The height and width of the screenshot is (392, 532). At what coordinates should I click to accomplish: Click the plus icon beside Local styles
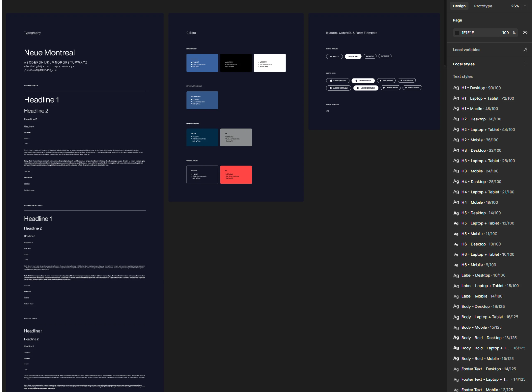pyautogui.click(x=525, y=64)
